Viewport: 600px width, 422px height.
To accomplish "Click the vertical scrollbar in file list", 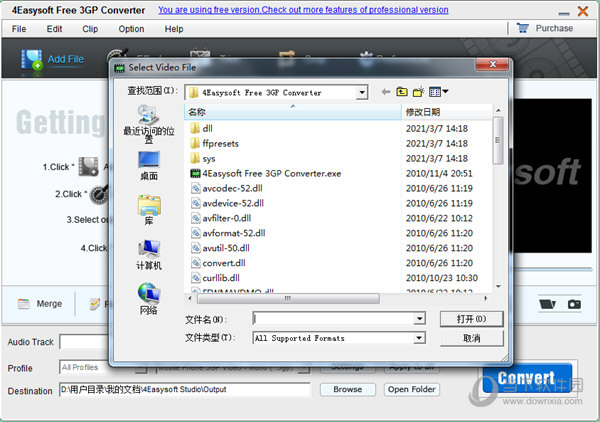I will tap(498, 140).
